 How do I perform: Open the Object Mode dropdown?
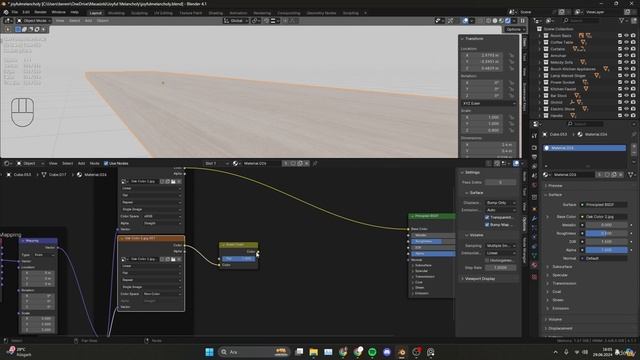34,20
